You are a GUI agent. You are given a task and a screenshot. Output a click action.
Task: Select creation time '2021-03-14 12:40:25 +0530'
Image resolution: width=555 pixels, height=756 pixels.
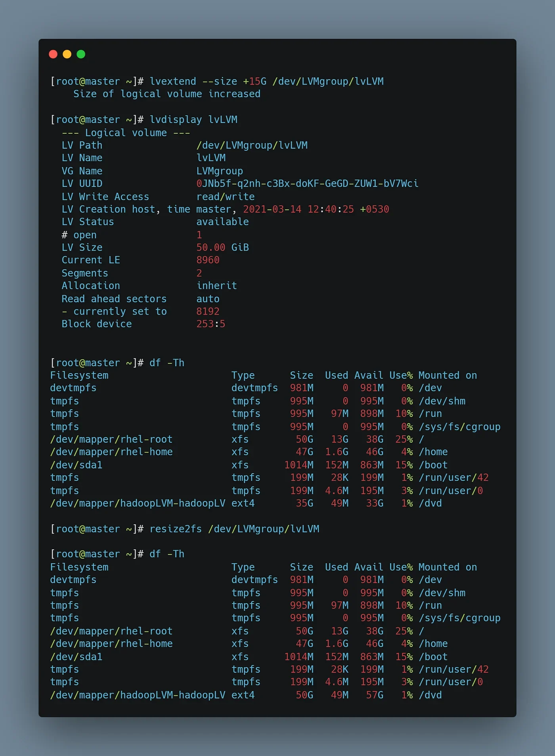click(x=316, y=209)
